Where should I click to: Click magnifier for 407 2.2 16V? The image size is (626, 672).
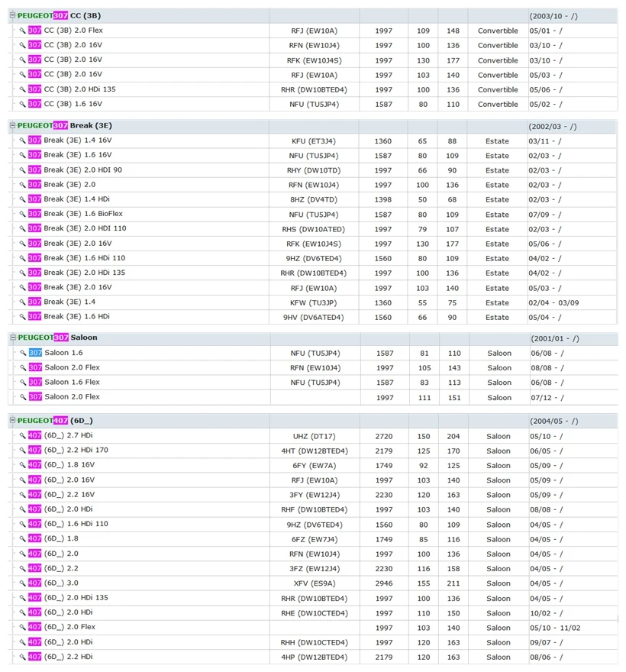tap(22, 495)
